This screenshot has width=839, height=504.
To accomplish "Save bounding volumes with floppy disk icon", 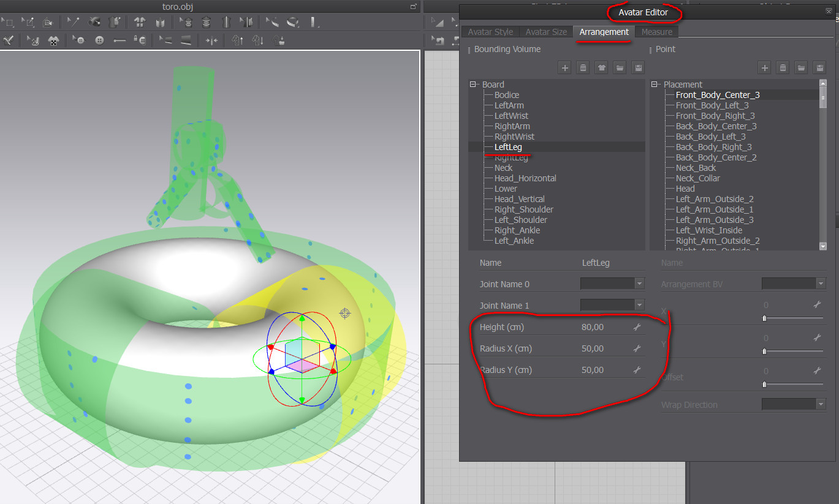I will pyautogui.click(x=638, y=68).
